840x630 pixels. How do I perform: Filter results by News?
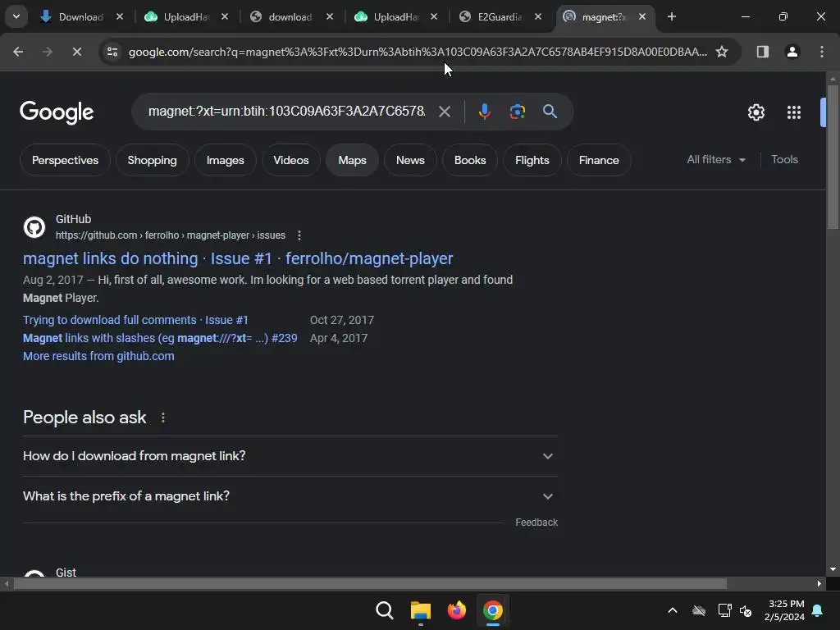[x=410, y=160]
